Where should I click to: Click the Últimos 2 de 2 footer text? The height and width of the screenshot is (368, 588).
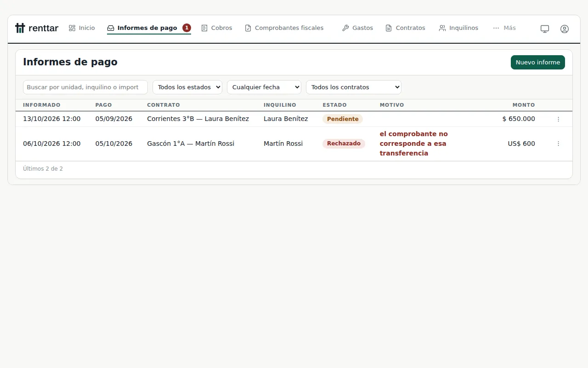[43, 169]
